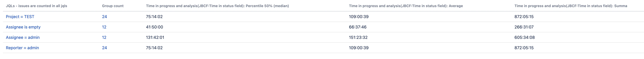This screenshot has width=644, height=59.
Task: Open the Assignee is empty link
Action: [23, 27]
